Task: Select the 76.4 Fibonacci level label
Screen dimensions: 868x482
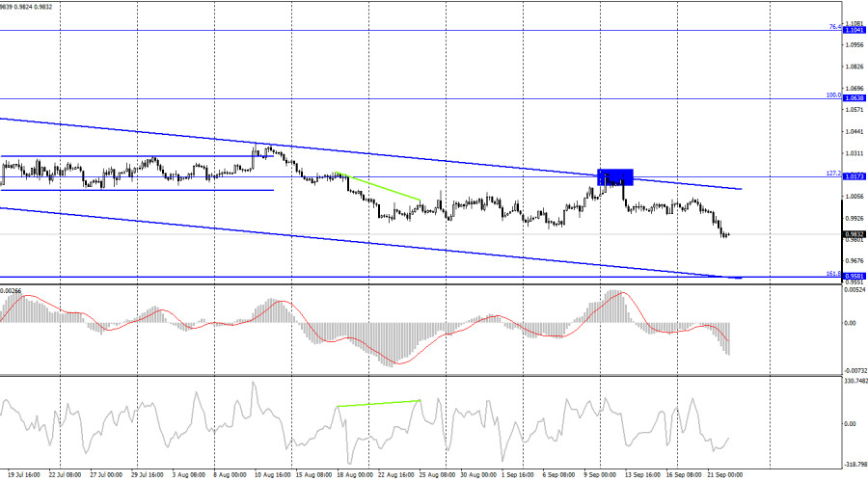Action: click(x=834, y=27)
